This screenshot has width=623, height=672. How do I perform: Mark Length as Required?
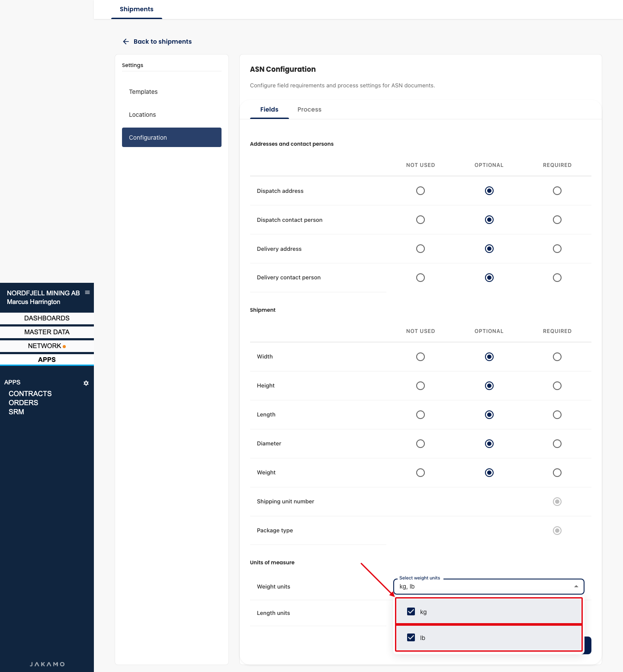(x=557, y=415)
